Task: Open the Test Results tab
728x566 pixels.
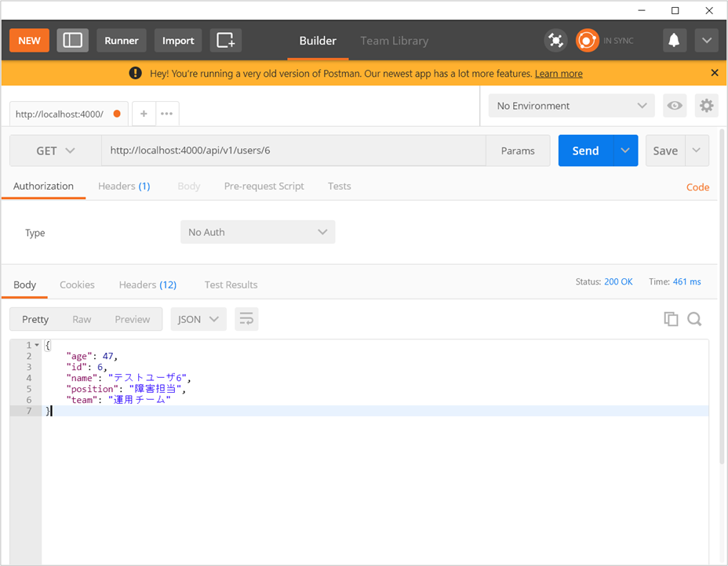Action: [231, 285]
